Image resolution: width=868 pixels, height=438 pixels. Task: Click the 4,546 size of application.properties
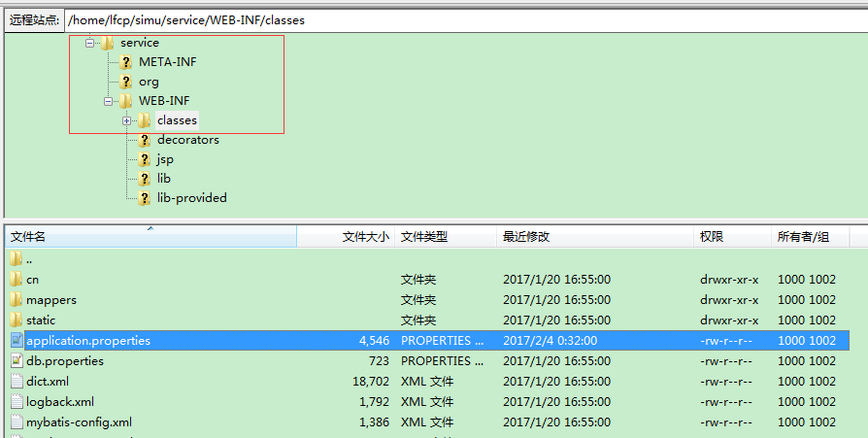[374, 341]
